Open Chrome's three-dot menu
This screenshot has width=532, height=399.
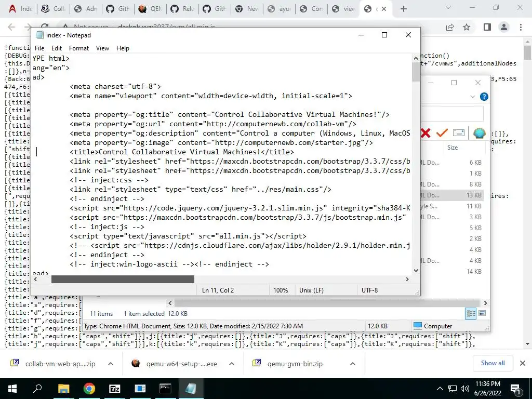[x=521, y=27]
